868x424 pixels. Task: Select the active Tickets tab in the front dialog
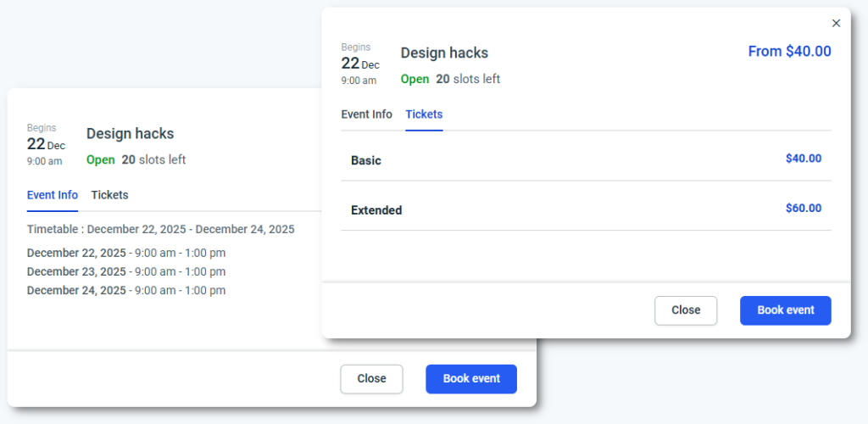coord(424,114)
